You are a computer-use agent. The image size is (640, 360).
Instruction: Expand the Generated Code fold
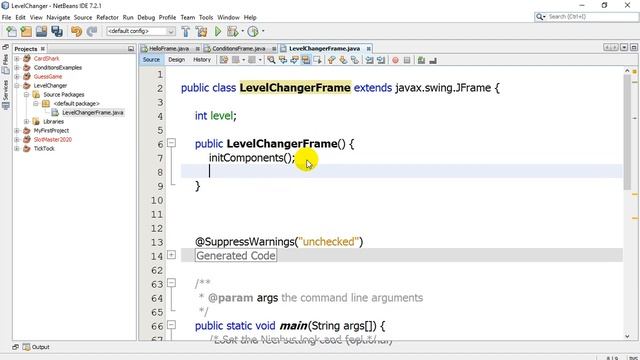(x=172, y=255)
